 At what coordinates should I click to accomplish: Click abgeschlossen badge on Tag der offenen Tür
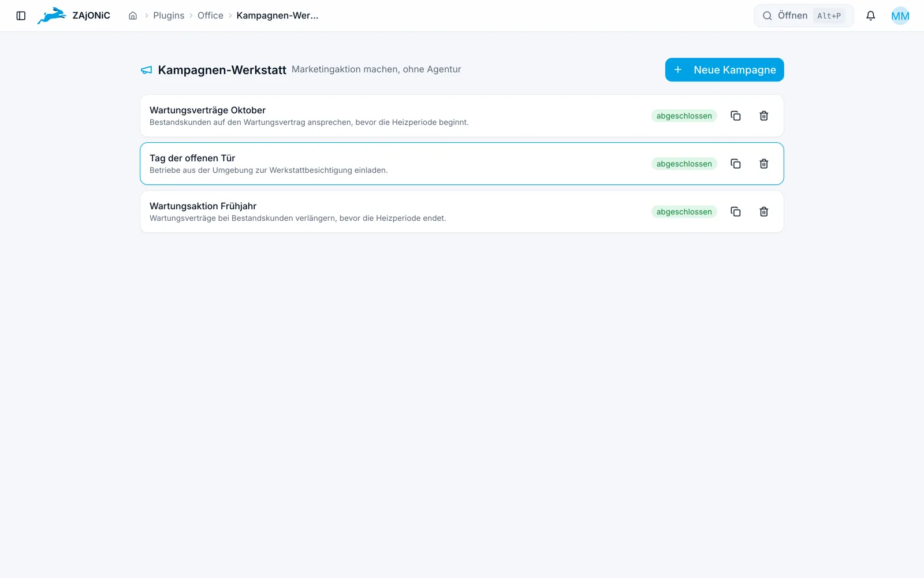click(x=684, y=164)
